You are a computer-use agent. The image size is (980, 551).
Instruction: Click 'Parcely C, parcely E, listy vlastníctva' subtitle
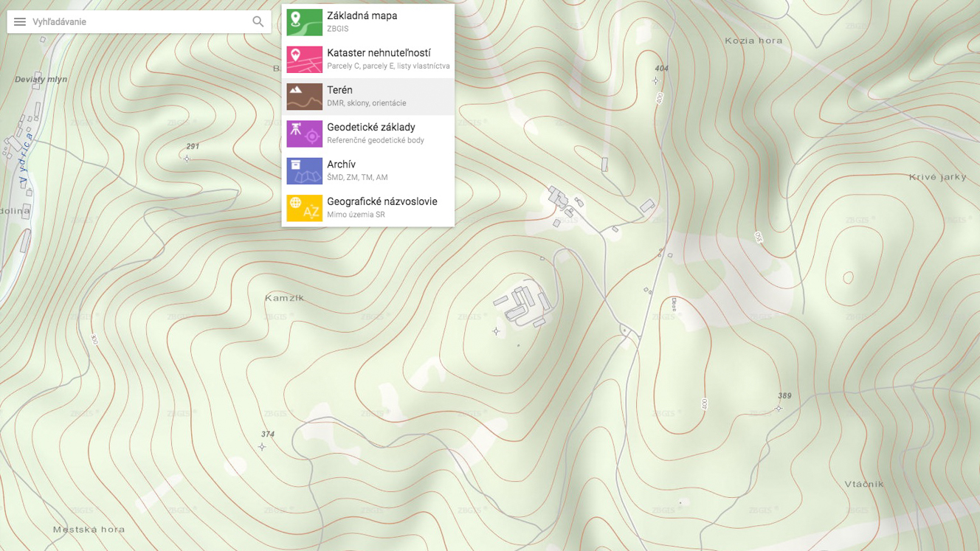point(388,66)
